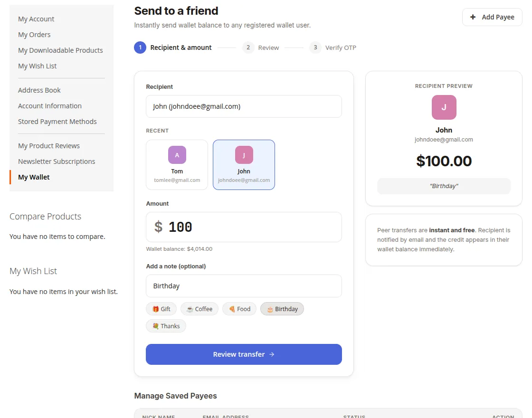This screenshot has height=418, width=532.
Task: Click the Review transfer button
Action: pyautogui.click(x=244, y=354)
